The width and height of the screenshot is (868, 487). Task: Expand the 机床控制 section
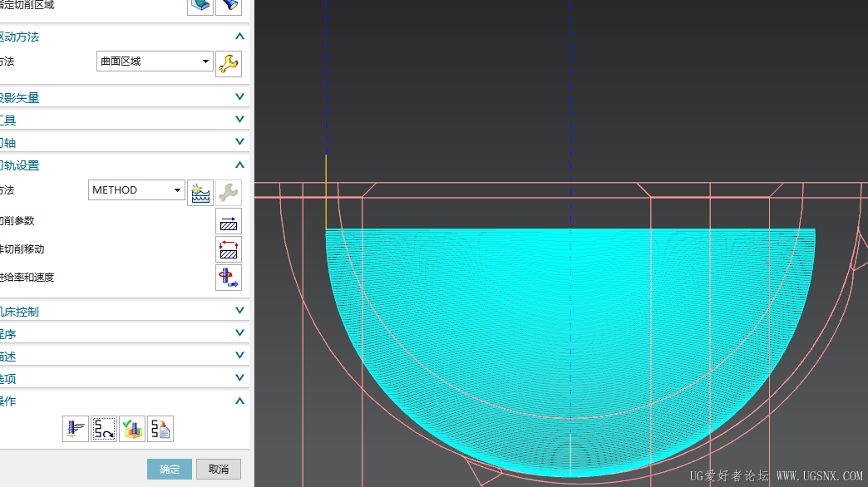coord(239,311)
